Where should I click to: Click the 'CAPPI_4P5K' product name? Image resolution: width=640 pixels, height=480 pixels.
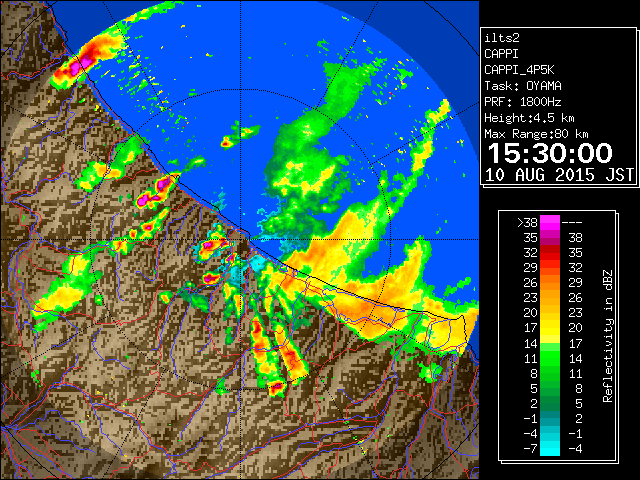click(x=519, y=70)
